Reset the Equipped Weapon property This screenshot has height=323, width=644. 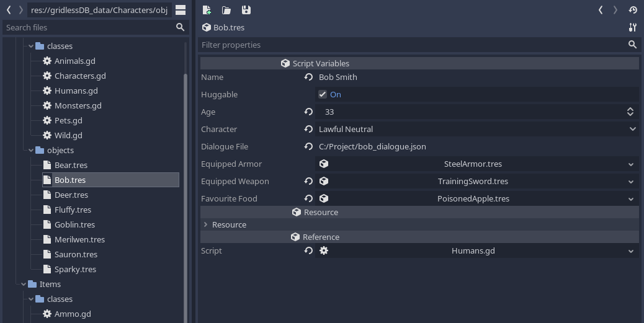pyautogui.click(x=308, y=182)
